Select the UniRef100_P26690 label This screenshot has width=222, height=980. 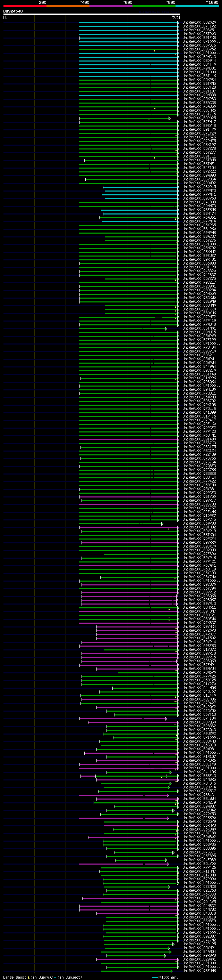coord(199,818)
